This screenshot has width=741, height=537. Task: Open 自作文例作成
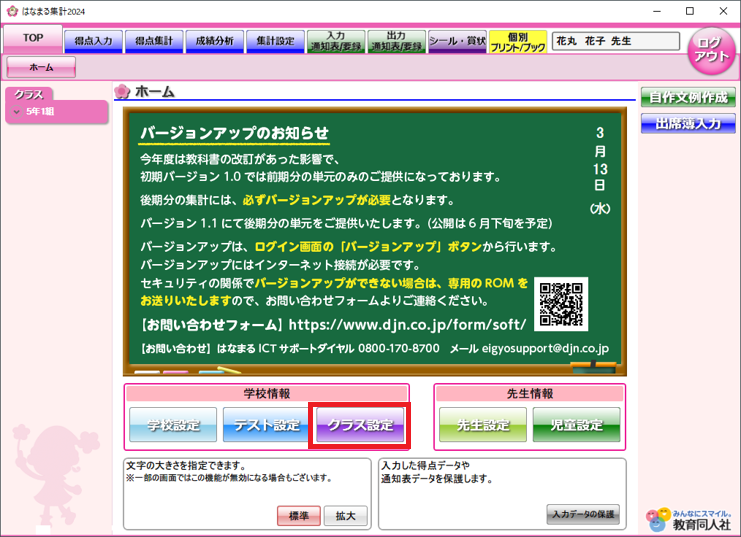point(688,97)
